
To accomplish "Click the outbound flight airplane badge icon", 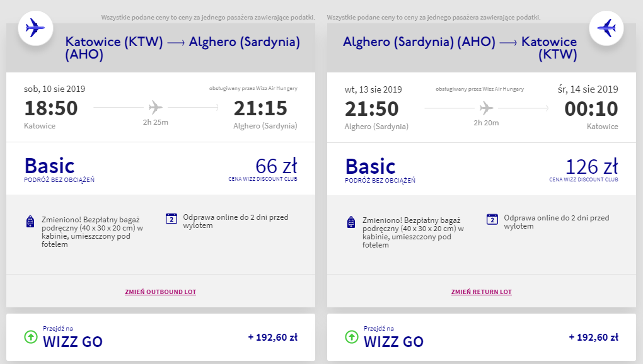I will pyautogui.click(x=35, y=28).
